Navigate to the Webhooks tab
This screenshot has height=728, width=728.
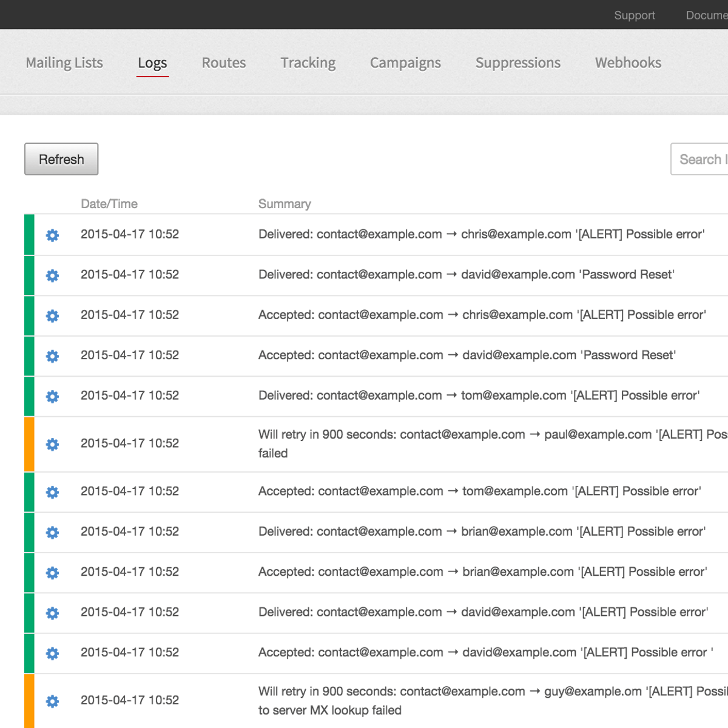point(628,63)
